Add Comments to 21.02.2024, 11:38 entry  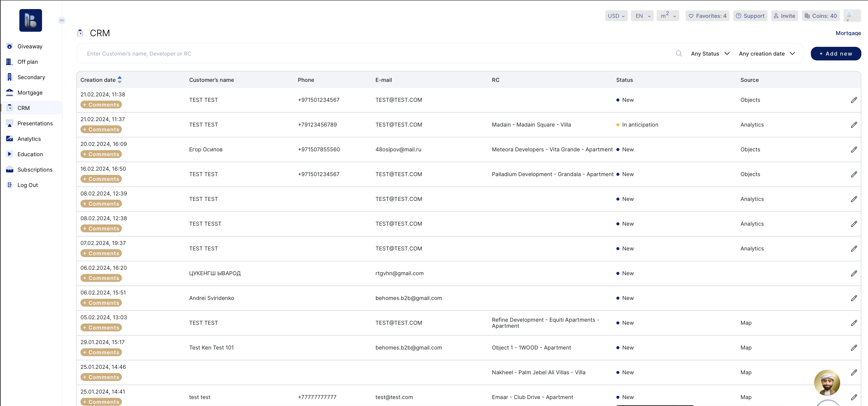pyautogui.click(x=101, y=105)
